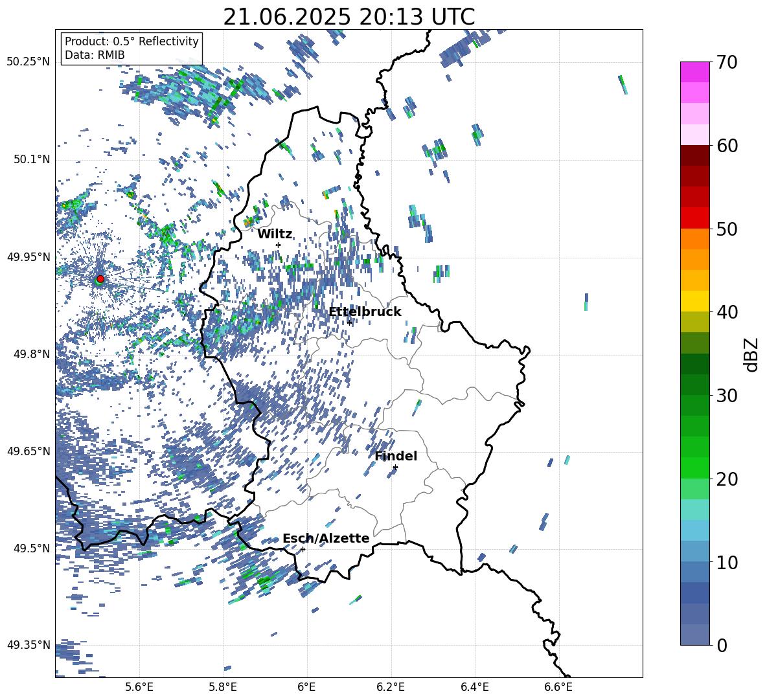The height and width of the screenshot is (700, 767).
Task: Click the Wiltz location cross marker
Action: click(x=279, y=245)
